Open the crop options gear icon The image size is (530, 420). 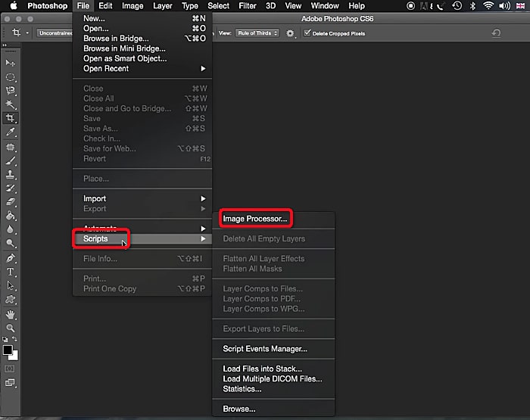pyautogui.click(x=290, y=33)
